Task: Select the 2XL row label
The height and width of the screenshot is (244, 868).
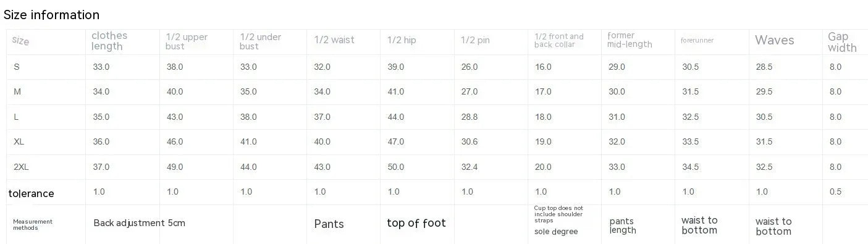Action: 21,167
